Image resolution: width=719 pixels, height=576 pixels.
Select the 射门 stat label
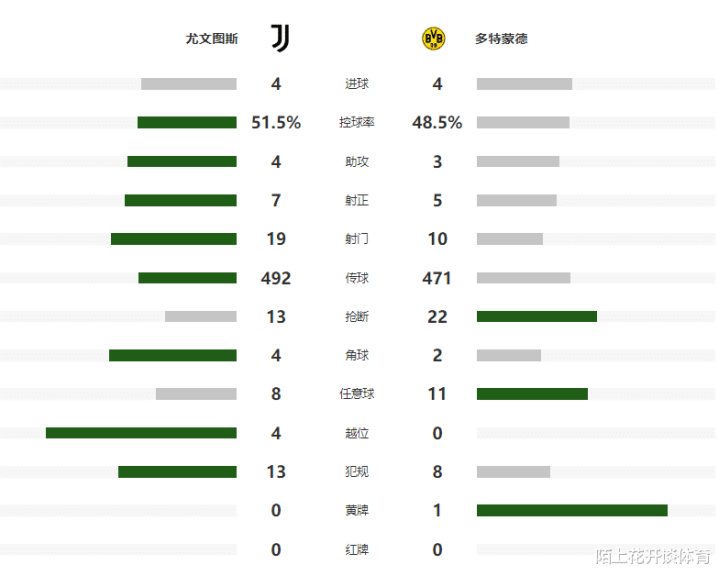click(357, 239)
